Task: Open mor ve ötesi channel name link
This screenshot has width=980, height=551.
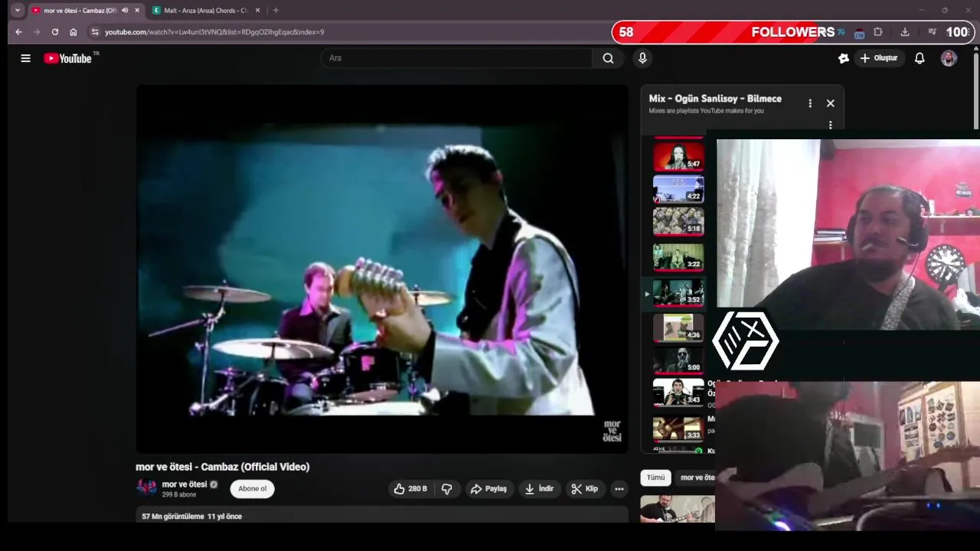Action: (x=184, y=484)
